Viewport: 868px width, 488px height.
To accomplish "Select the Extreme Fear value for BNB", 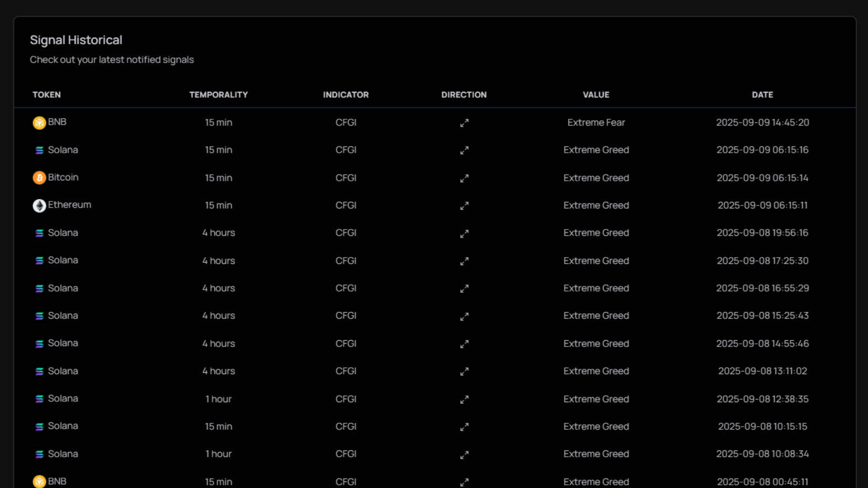I will (596, 122).
